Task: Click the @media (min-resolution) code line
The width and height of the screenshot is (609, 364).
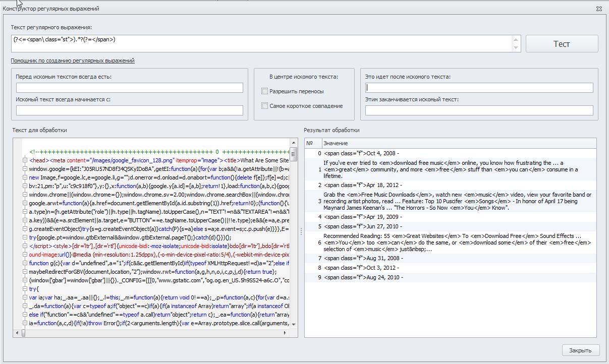Action: pos(159,255)
